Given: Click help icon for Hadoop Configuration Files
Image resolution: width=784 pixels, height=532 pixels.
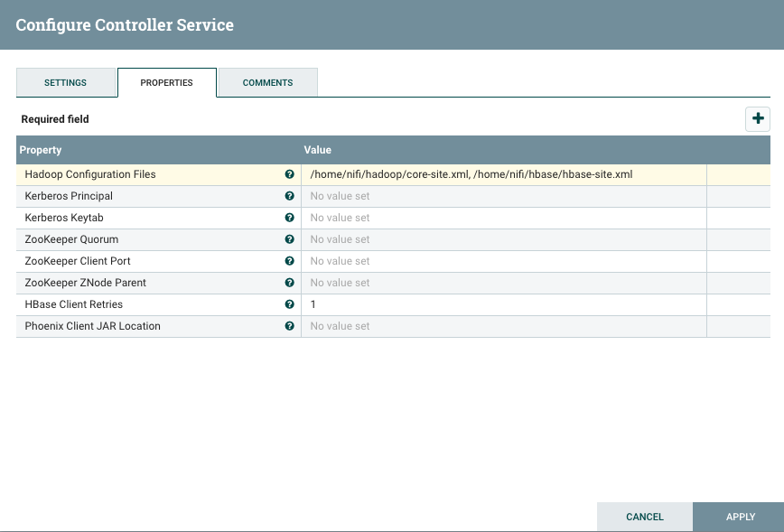Looking at the screenshot, I should (x=289, y=174).
